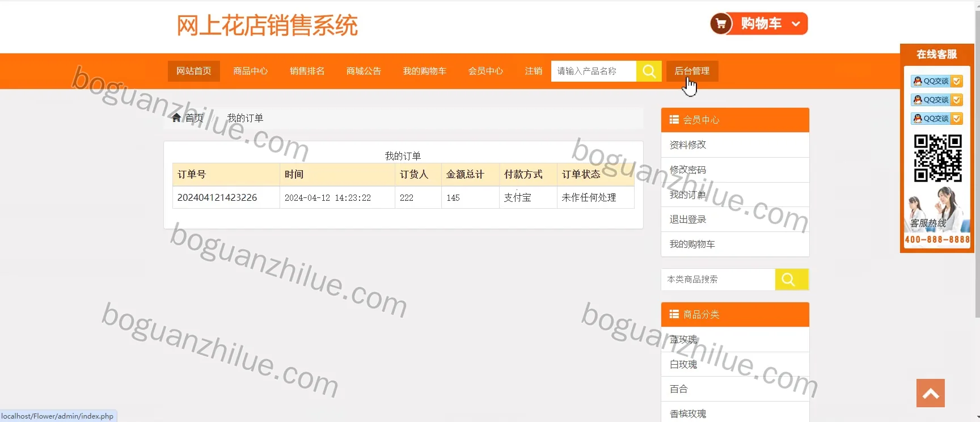Image resolution: width=980 pixels, height=422 pixels.
Task: Click the 网上花店销售系统 site title
Action: [267, 26]
